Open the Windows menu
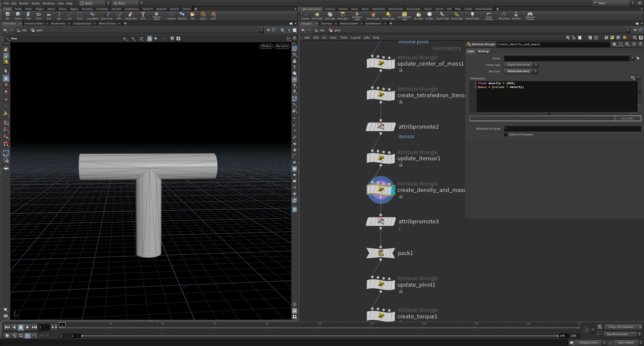The height and width of the screenshot is (346, 644). pyautogui.click(x=48, y=3)
